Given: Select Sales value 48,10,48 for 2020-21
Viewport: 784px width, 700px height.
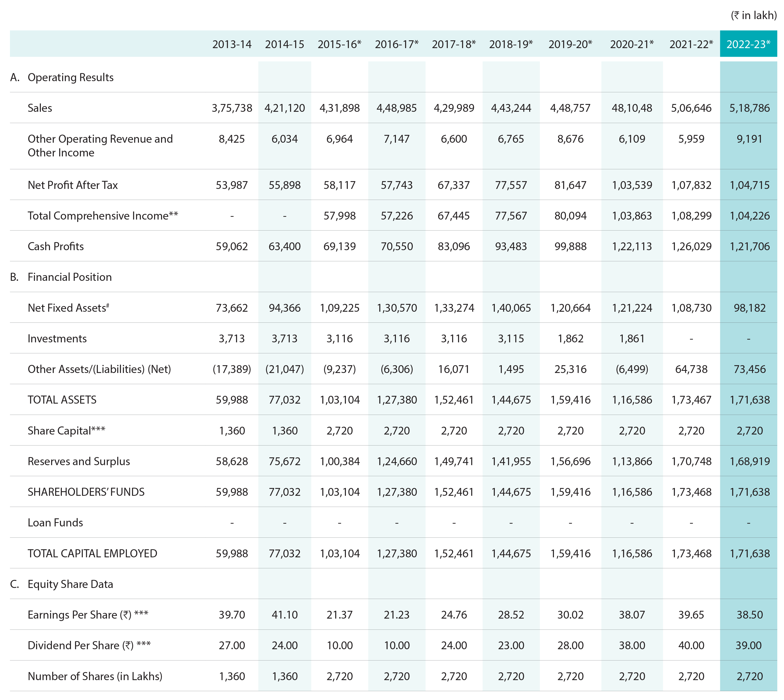Looking at the screenshot, I should (x=632, y=108).
